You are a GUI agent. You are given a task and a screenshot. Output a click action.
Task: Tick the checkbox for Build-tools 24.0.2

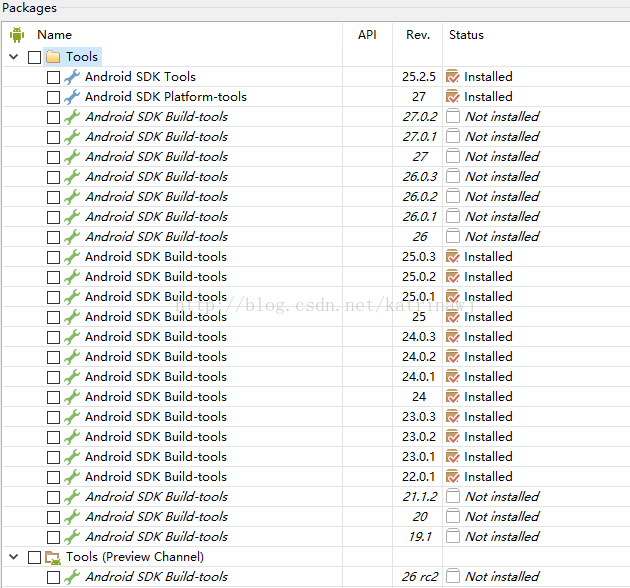click(53, 357)
